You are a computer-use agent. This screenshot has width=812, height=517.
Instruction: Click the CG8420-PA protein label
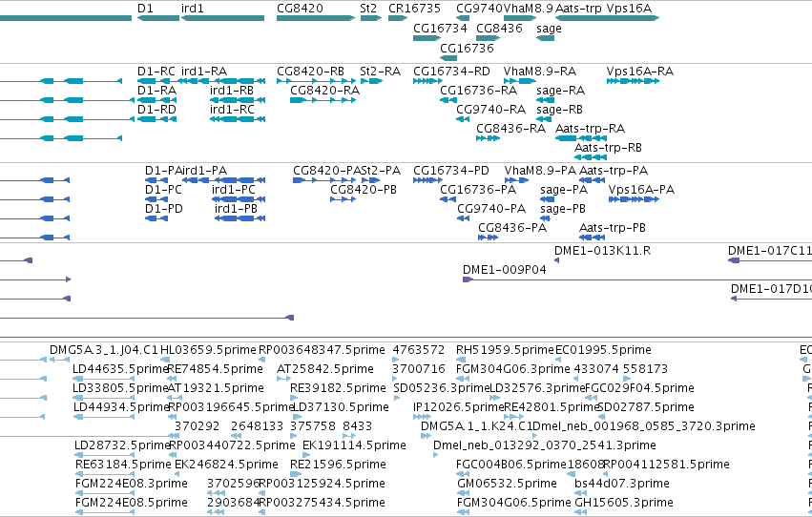[326, 171]
